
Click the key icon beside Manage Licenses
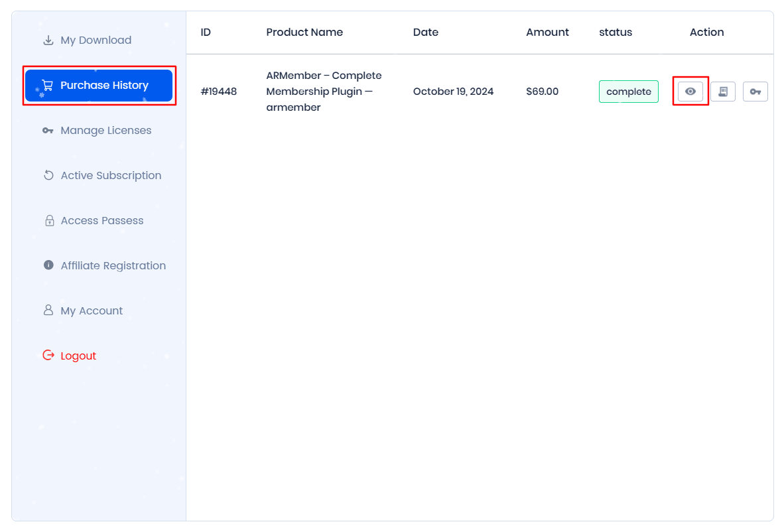48,131
